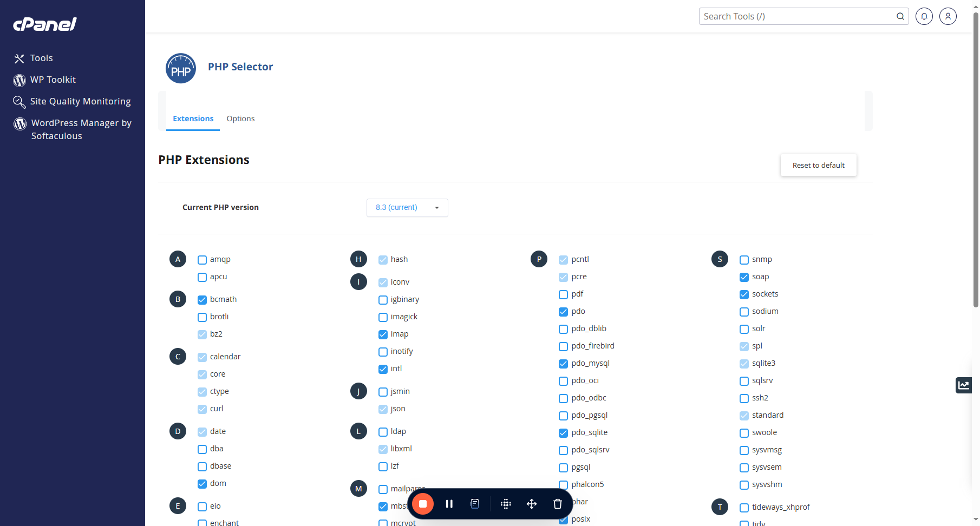This screenshot has height=526, width=980.
Task: Open Site Quality Monitoring
Action: pos(72,101)
